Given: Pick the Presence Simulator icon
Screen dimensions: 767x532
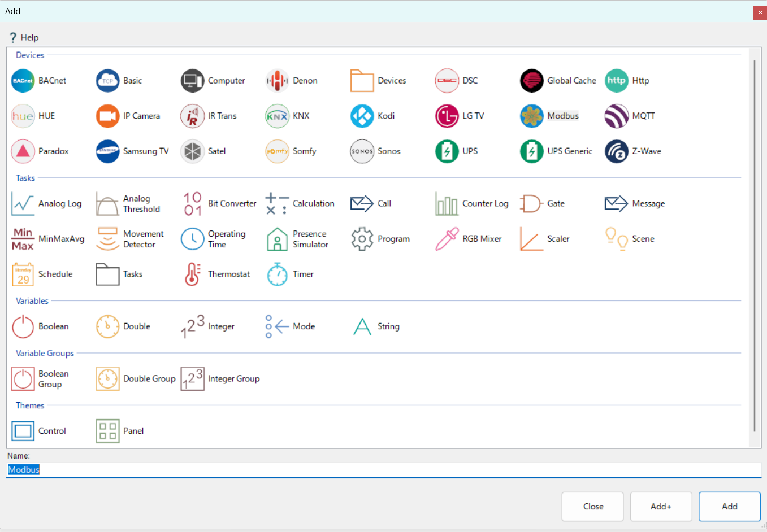Looking at the screenshot, I should [278, 239].
